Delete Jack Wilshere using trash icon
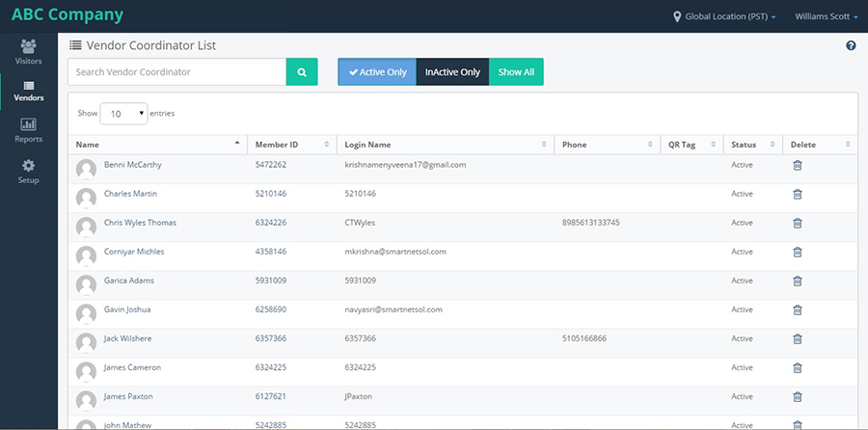This screenshot has width=868, height=430. pos(798,338)
